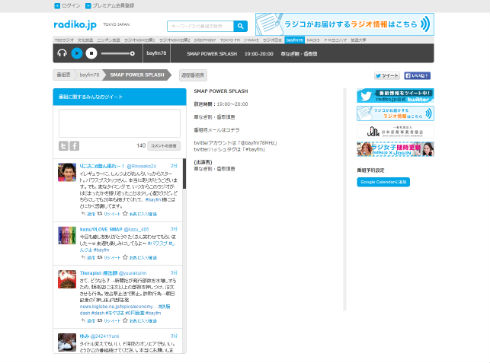The image size is (490, 363).
Task: Open the radio information banner at top
Action: [x=345, y=24]
